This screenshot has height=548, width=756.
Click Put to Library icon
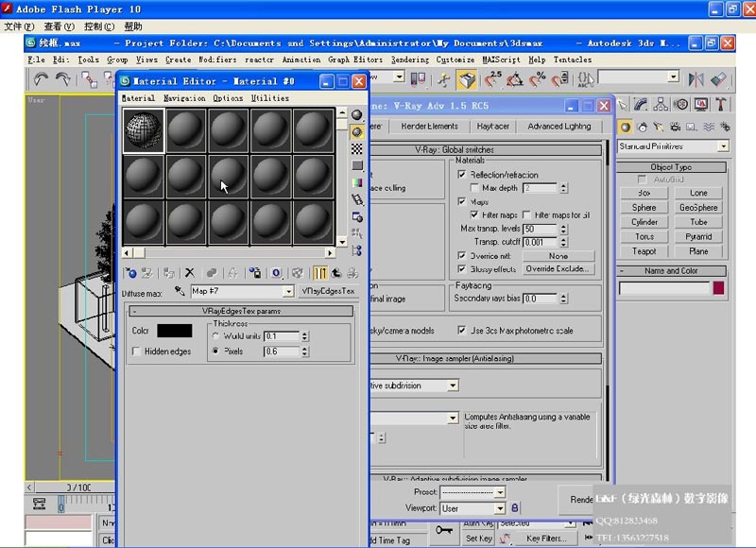254,273
